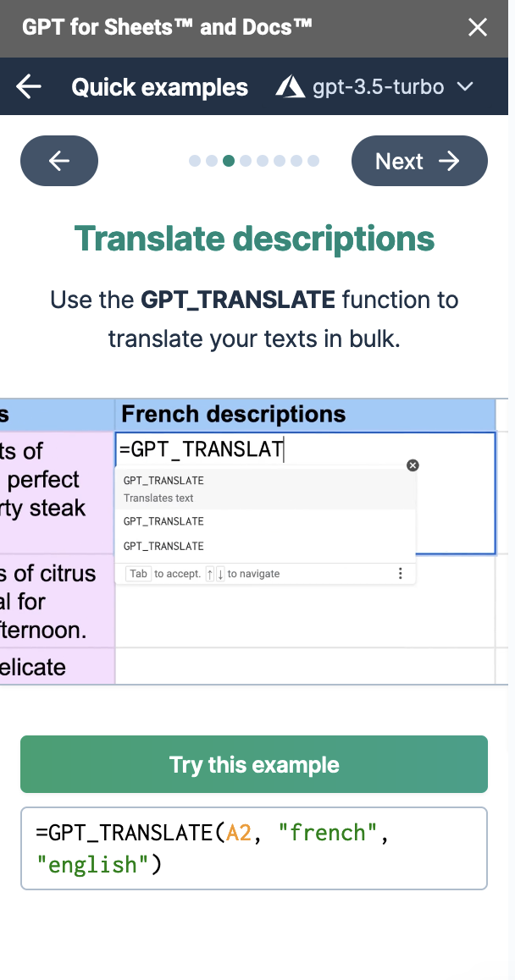This screenshot has width=515, height=980.
Task: Click the GPT_TRANSLATE formula text box
Action: [254, 848]
